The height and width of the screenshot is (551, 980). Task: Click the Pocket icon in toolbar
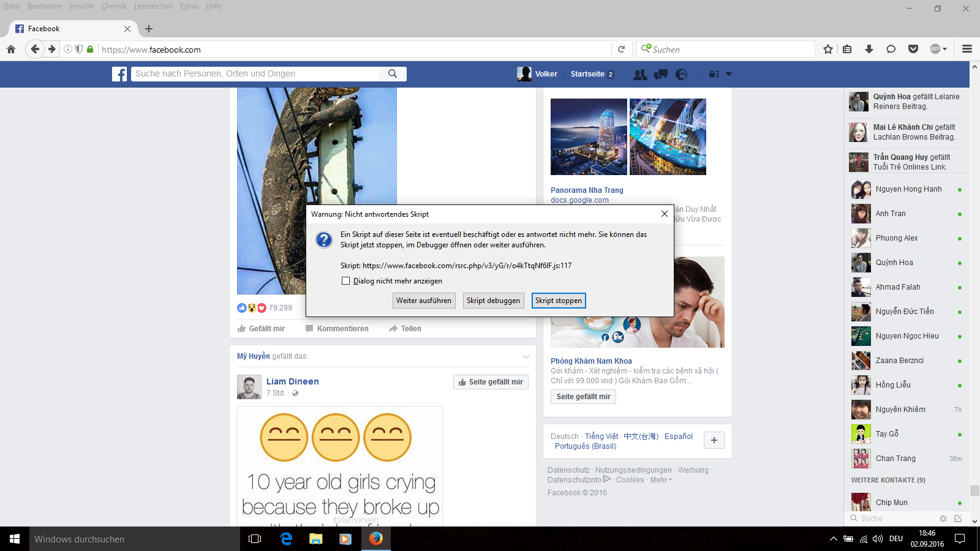point(913,50)
